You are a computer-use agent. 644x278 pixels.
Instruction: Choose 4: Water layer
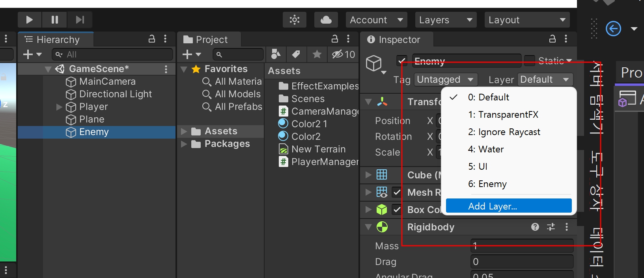(509, 149)
